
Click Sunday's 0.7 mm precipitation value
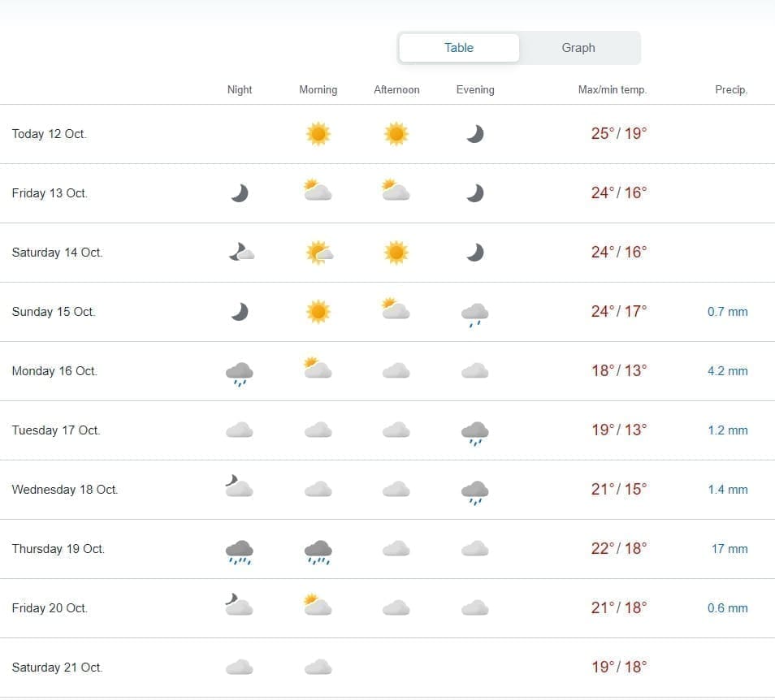(727, 312)
